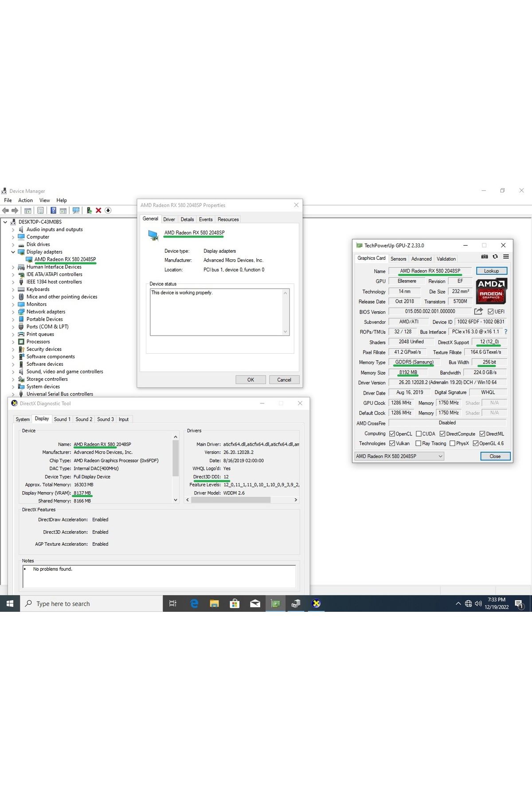The width and height of the screenshot is (532, 798).
Task: Expand the Network adapters node
Action: [x=13, y=312]
